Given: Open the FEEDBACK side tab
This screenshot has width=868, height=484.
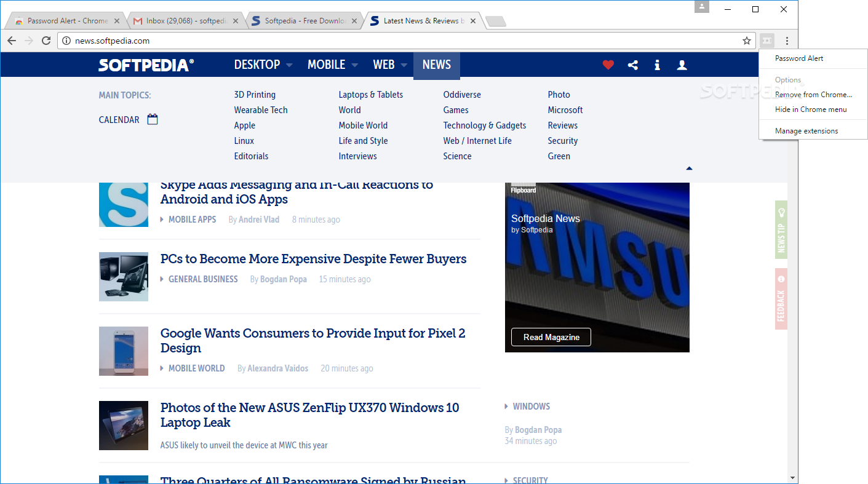Looking at the screenshot, I should click(x=781, y=299).
